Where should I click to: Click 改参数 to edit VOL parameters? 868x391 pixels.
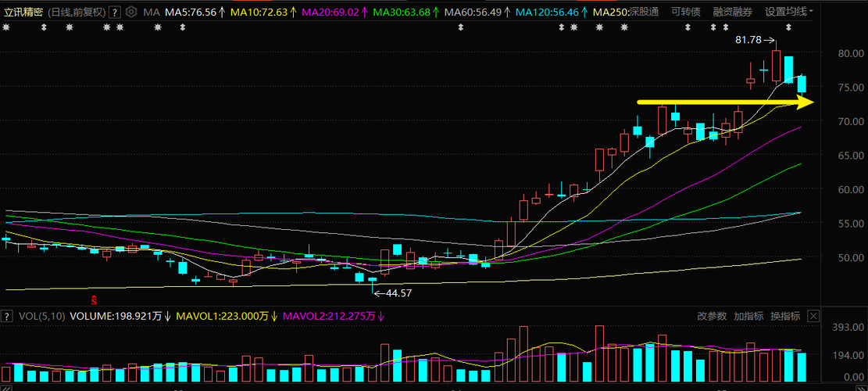712,316
